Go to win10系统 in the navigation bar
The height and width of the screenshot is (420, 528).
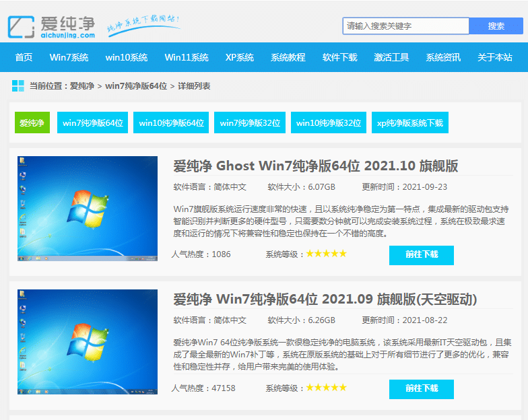127,57
